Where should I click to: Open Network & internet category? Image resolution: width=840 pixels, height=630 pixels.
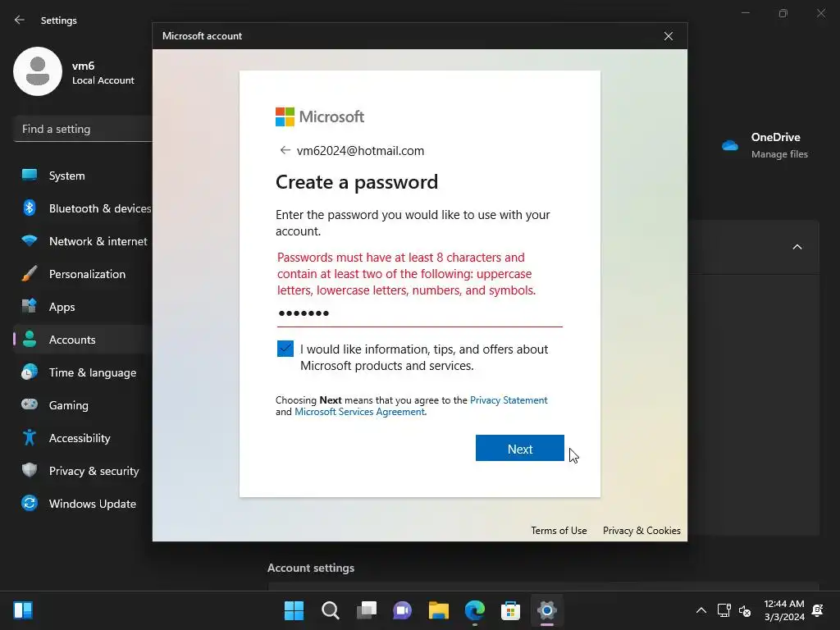coord(83,241)
